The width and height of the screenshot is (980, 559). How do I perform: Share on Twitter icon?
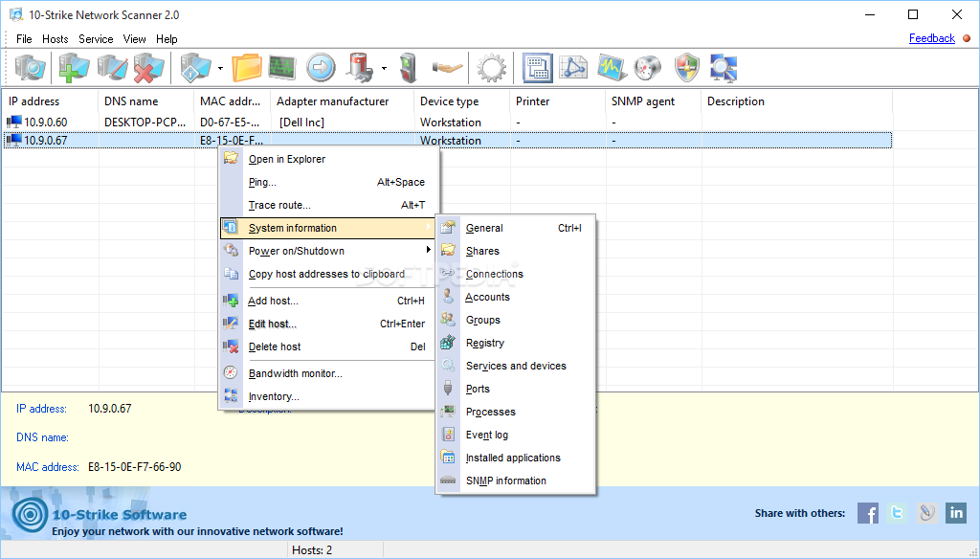(897, 513)
